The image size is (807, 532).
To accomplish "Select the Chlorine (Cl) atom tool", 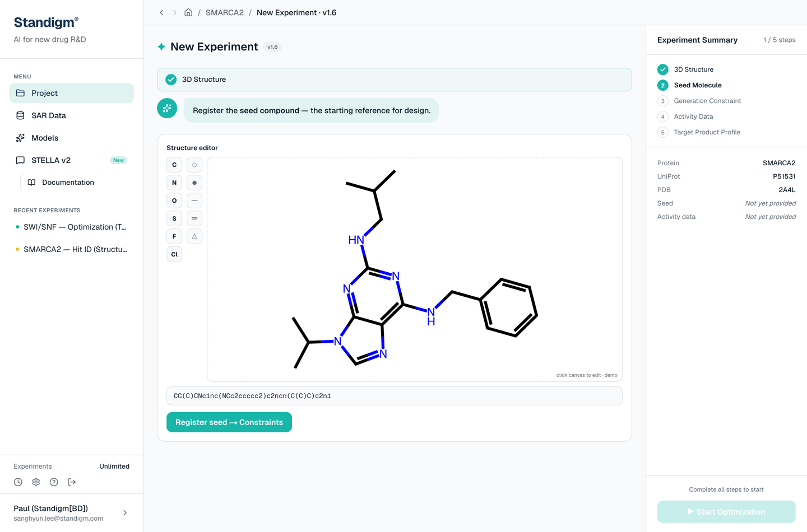I will click(x=174, y=254).
